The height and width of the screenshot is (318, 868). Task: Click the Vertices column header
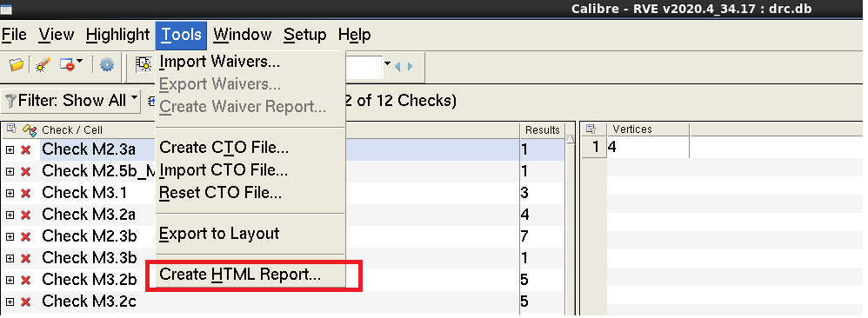(x=648, y=129)
